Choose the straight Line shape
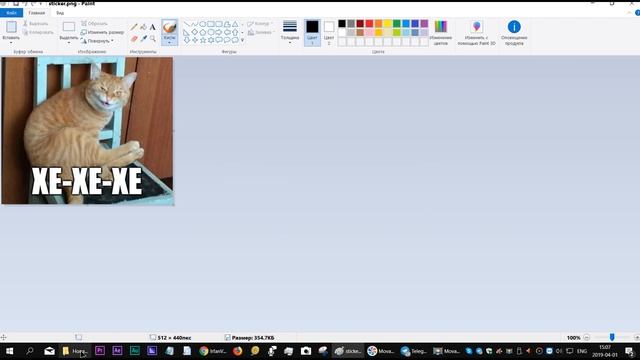The image size is (640, 360). [x=187, y=24]
